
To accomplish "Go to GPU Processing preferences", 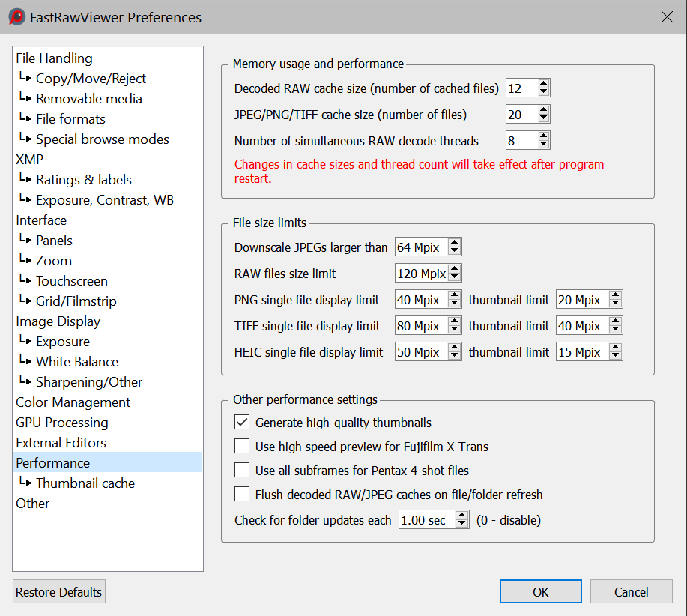I will click(62, 423).
